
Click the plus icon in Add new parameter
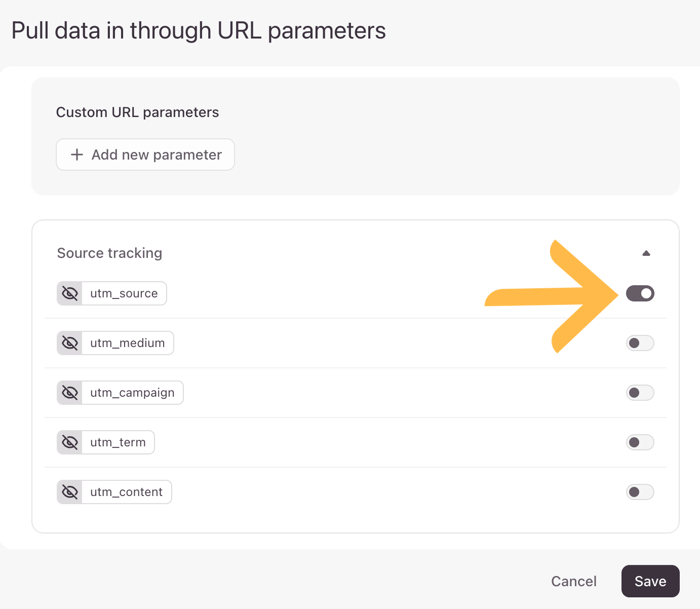click(x=77, y=155)
